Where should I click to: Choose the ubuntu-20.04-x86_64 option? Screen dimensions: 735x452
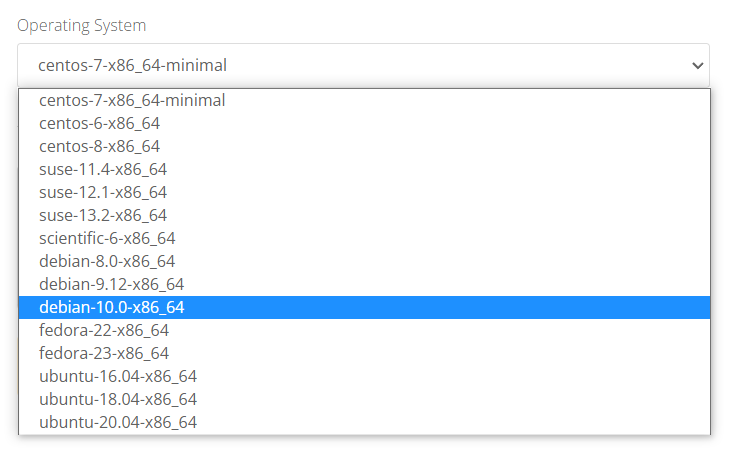(x=118, y=422)
